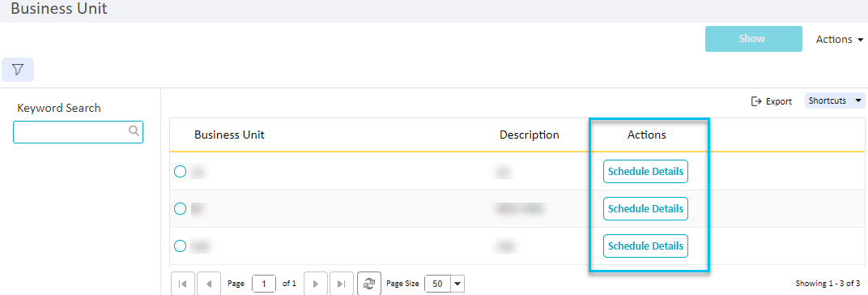Go to last page of the grid
The image size is (868, 295).
(x=342, y=284)
